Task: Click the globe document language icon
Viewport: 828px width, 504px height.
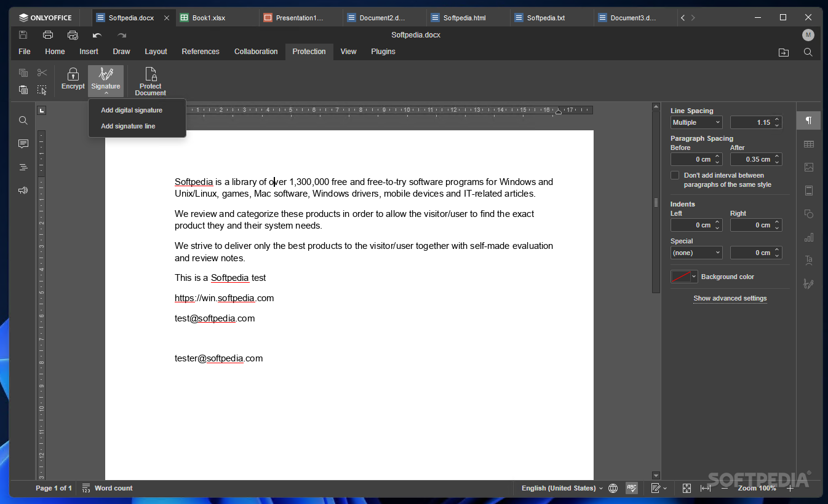Action: coord(613,488)
